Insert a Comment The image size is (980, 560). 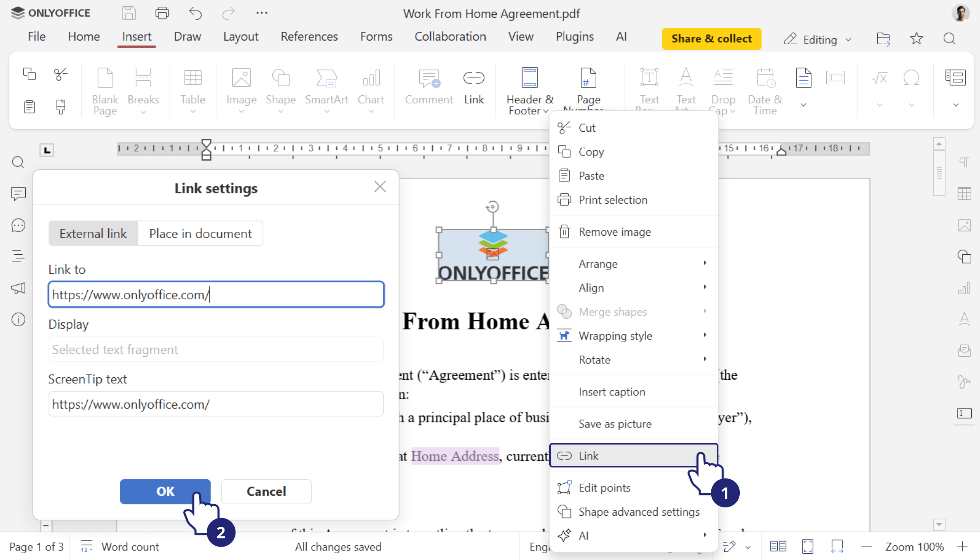pyautogui.click(x=429, y=87)
